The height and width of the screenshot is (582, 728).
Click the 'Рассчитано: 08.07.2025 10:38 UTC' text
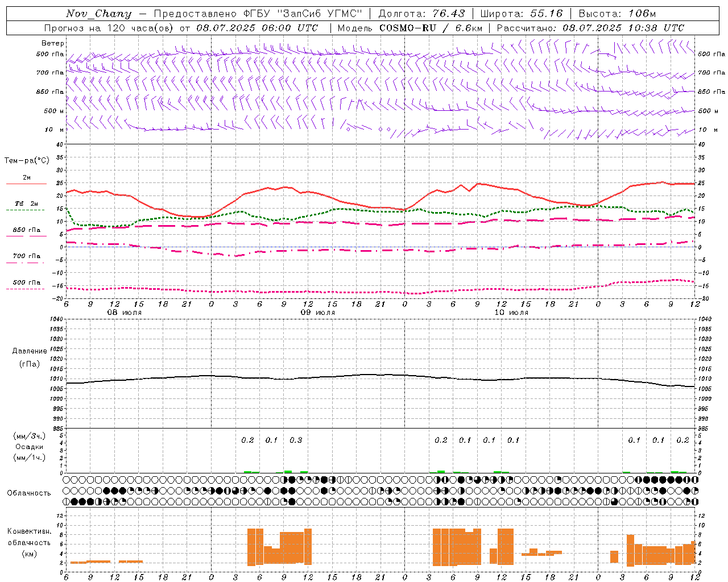590,28
